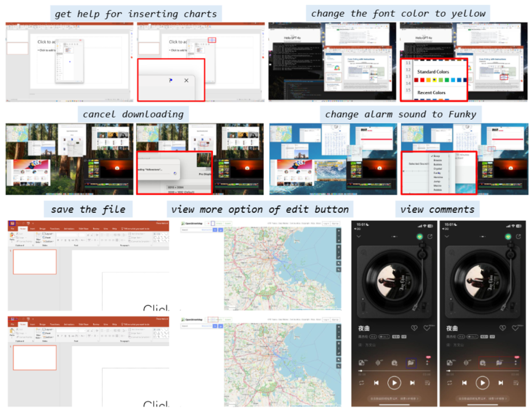Viewport: 532px width, 412px height.
Task: Tap the comment icon in the music player
Action: pos(411,363)
